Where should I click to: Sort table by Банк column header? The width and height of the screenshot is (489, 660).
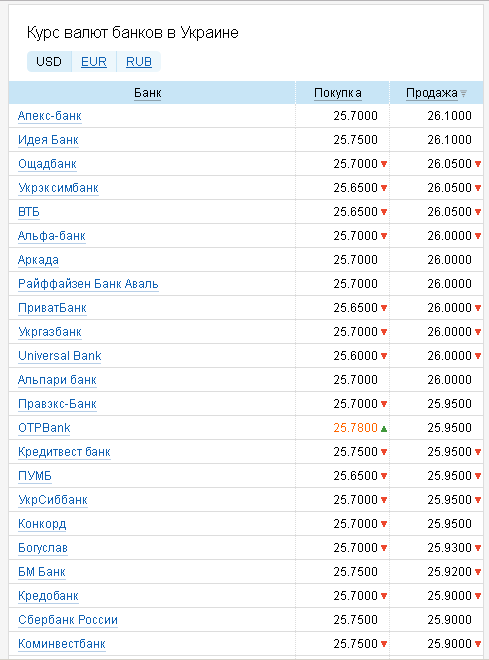point(148,93)
